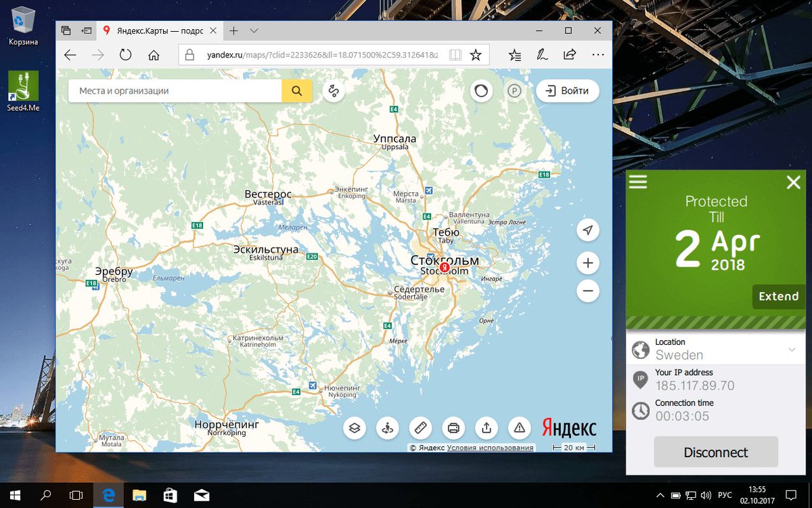This screenshot has height=508, width=812.
Task: Click the Disconnect button
Action: (716, 452)
